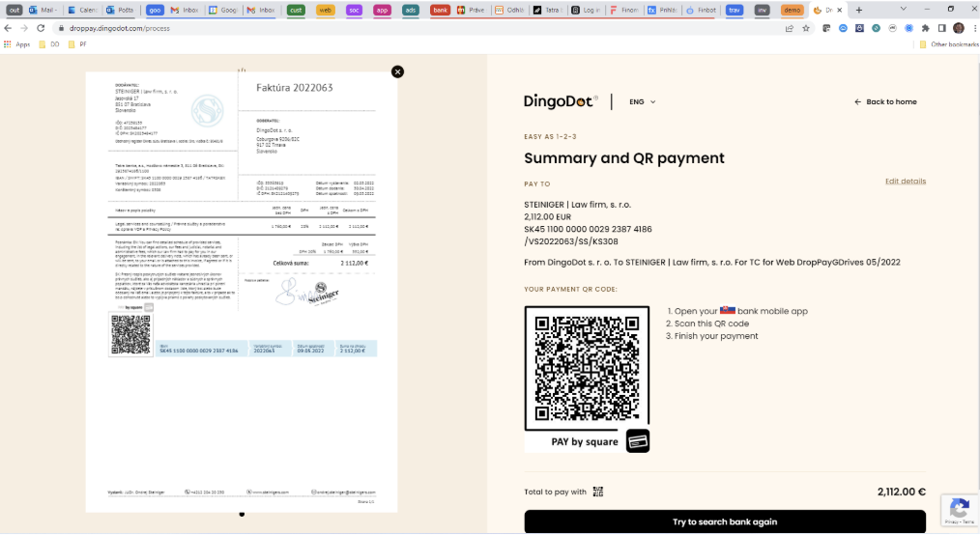Viewport: 980px width, 535px height.
Task: Switch to the Pošta tab
Action: coord(120,10)
